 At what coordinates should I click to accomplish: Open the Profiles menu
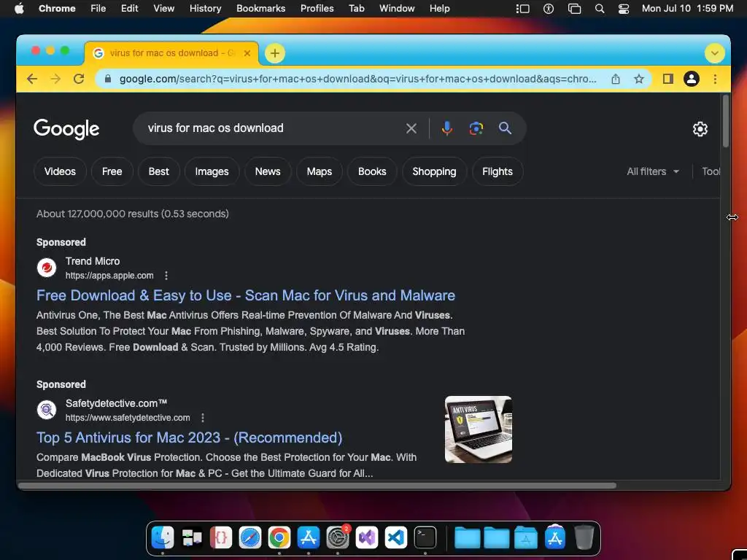(317, 9)
